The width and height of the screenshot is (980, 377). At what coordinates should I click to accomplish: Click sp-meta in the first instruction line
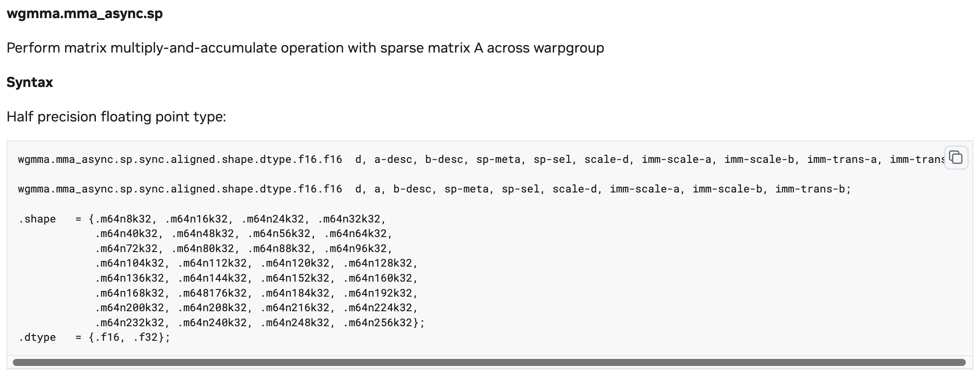[498, 159]
